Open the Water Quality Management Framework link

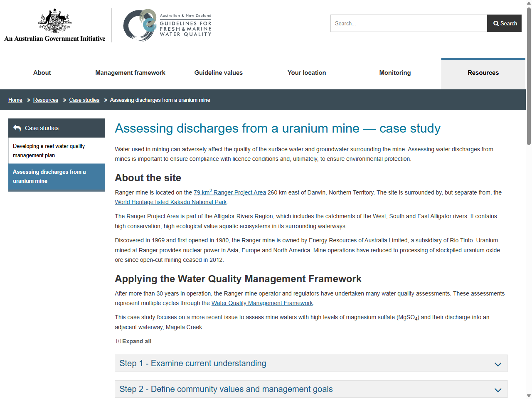tap(262, 303)
